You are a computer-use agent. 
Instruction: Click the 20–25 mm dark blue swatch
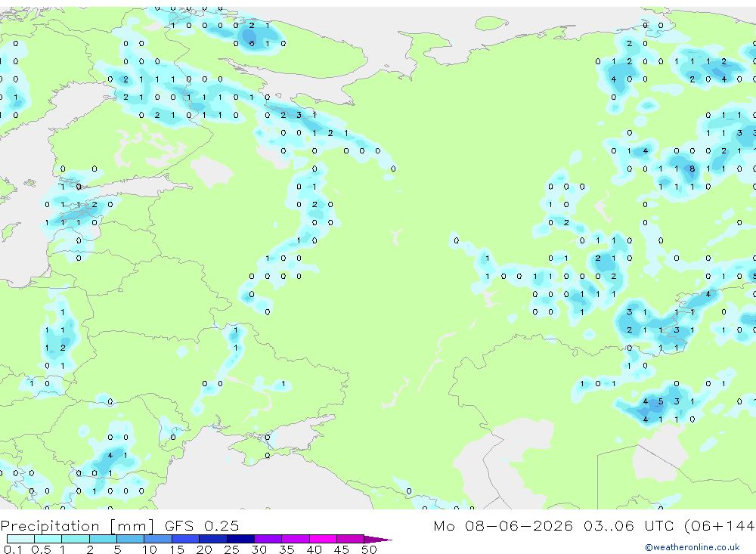[x=213, y=539]
